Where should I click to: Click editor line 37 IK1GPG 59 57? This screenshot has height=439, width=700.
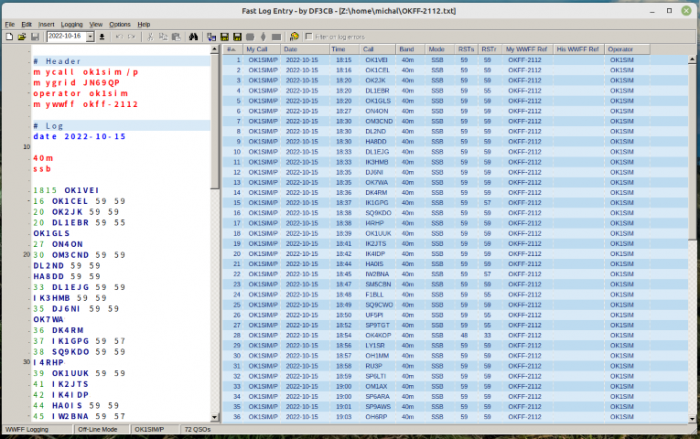point(79,341)
